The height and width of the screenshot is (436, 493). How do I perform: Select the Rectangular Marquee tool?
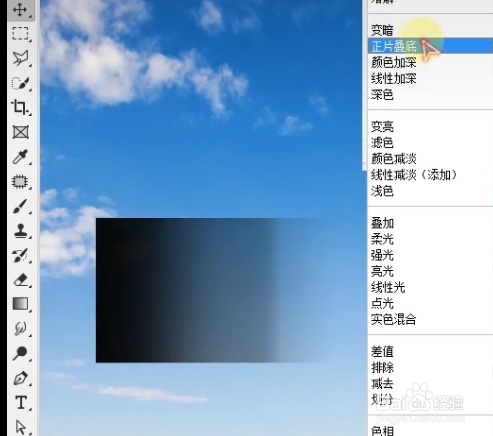point(20,33)
